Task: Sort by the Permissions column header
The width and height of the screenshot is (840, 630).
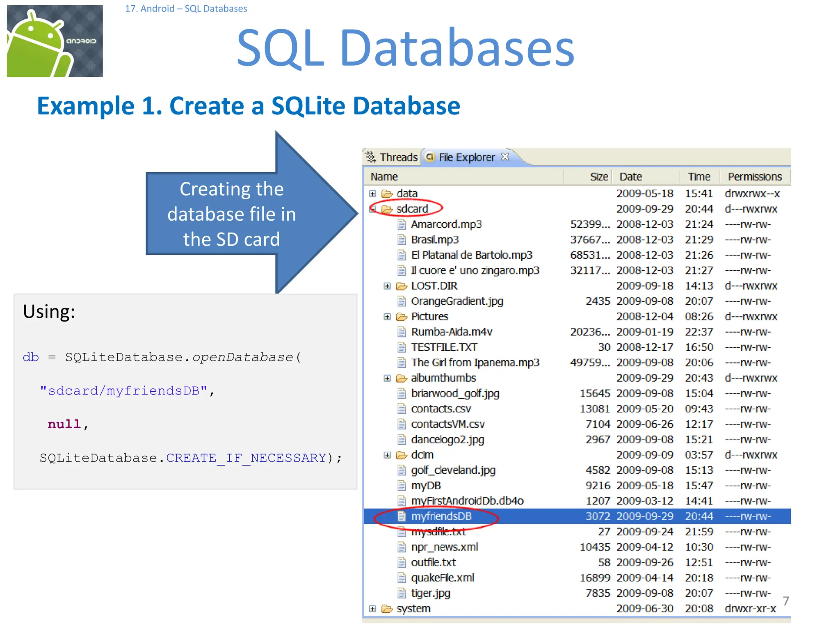Action: (755, 176)
